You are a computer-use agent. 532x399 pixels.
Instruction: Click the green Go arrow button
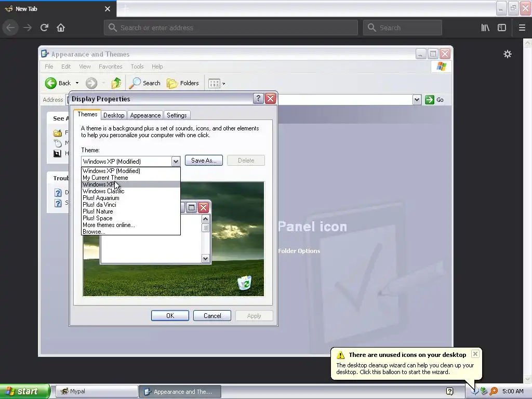430,100
